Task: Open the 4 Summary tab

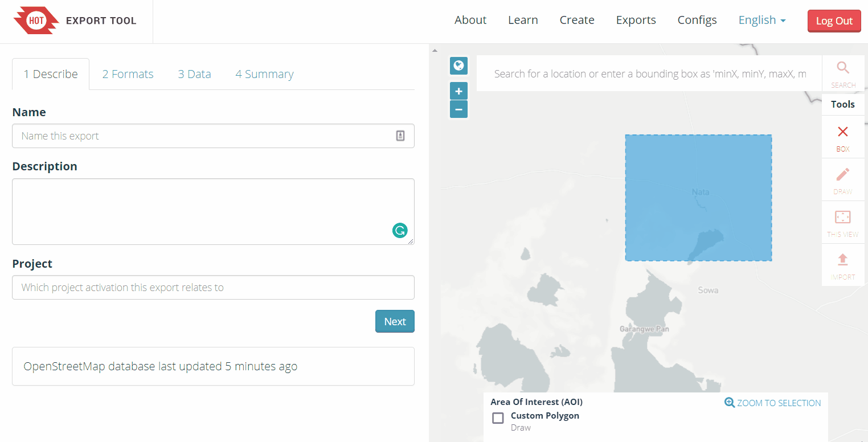Action: click(x=264, y=74)
